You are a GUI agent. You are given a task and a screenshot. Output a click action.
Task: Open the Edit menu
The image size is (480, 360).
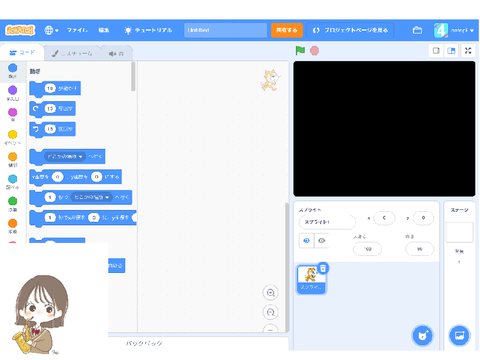[104, 30]
